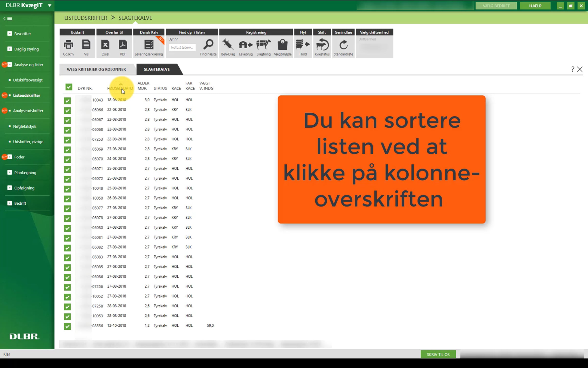Open the Vis document preview icon
Viewport: 588px width, 368px height.
pos(86,45)
